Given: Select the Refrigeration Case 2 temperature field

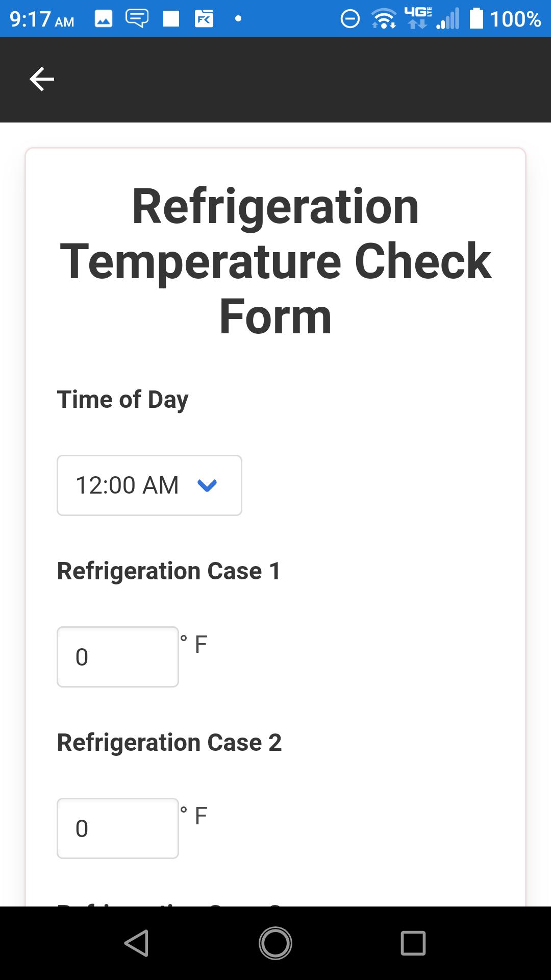Looking at the screenshot, I should pos(118,828).
